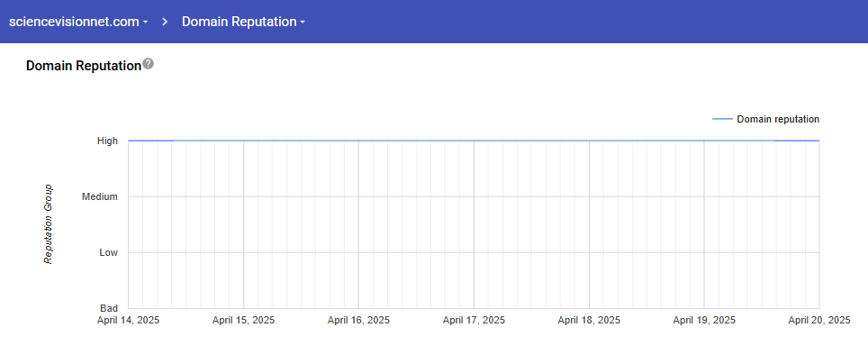Select the 'Domain reputation' legend label
Image resolution: width=868 pixels, height=364 pixels.
[x=777, y=119]
